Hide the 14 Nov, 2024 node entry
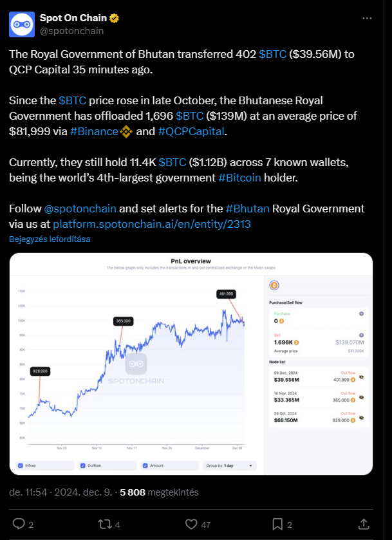 pos(361,397)
